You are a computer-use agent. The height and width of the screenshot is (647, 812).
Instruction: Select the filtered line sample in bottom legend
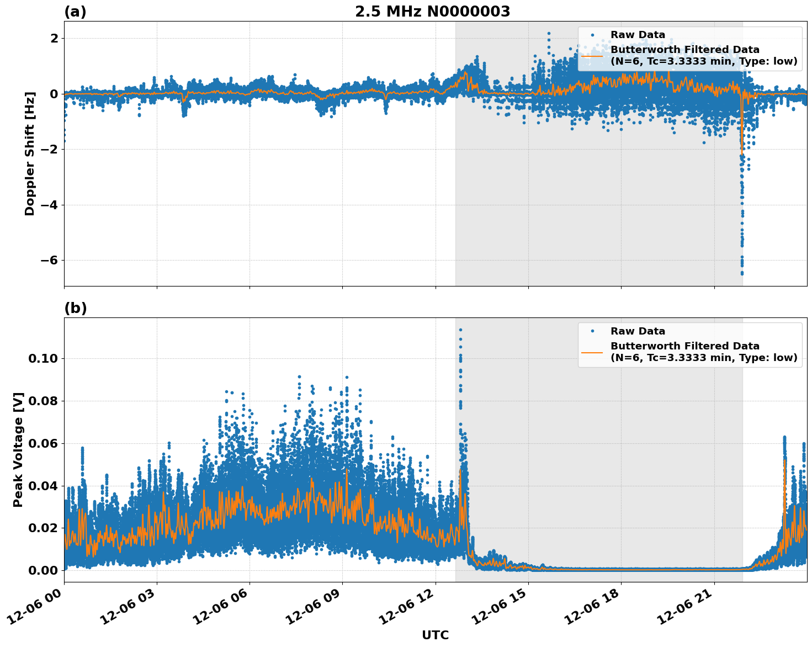point(593,352)
